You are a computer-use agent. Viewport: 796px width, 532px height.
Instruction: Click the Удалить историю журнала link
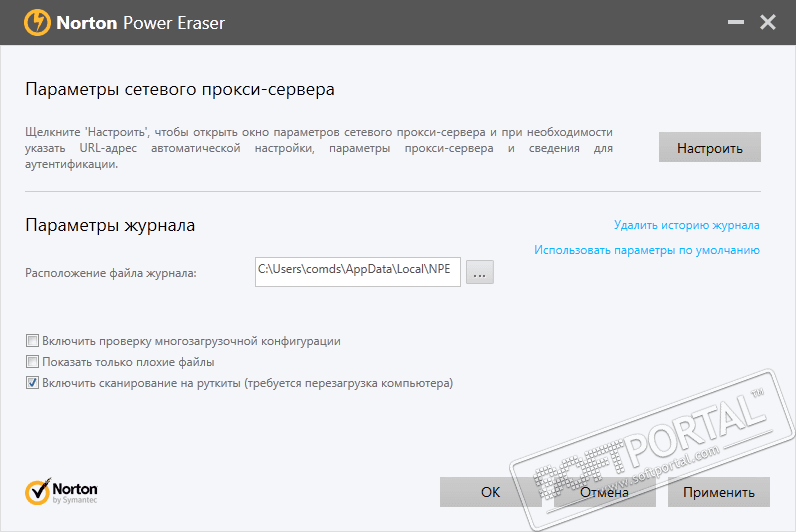coord(686,225)
